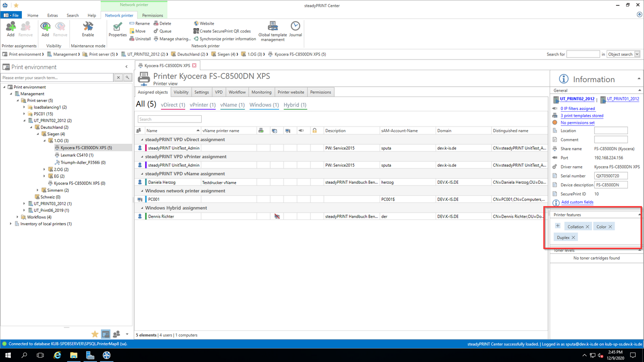Open favorites star view
644x362 pixels.
(x=95, y=334)
